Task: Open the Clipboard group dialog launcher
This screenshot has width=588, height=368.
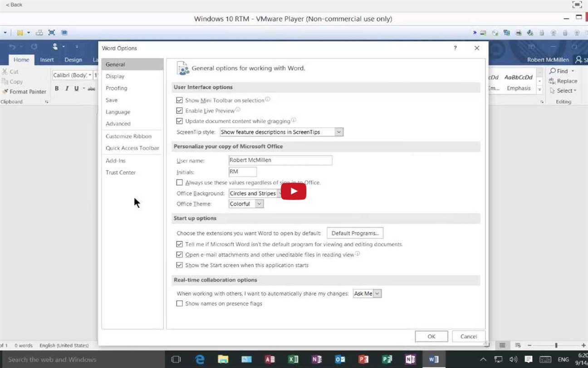Action: pos(47,102)
